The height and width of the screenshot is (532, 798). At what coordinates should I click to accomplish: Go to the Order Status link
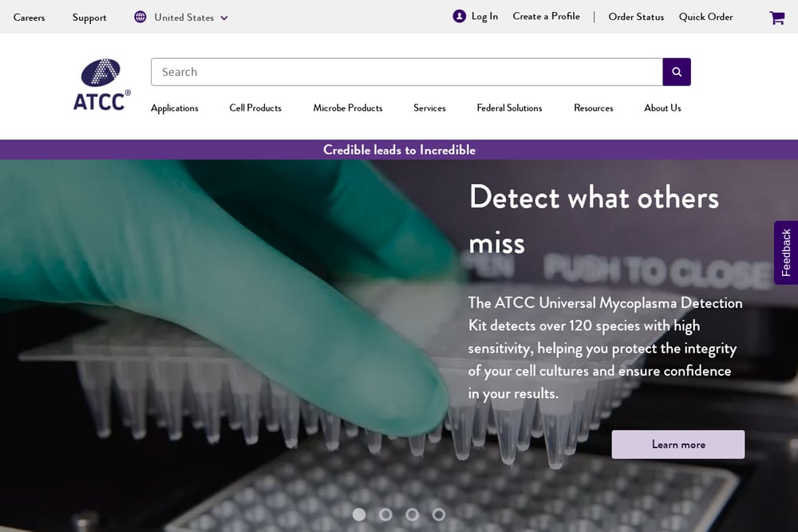(x=636, y=17)
